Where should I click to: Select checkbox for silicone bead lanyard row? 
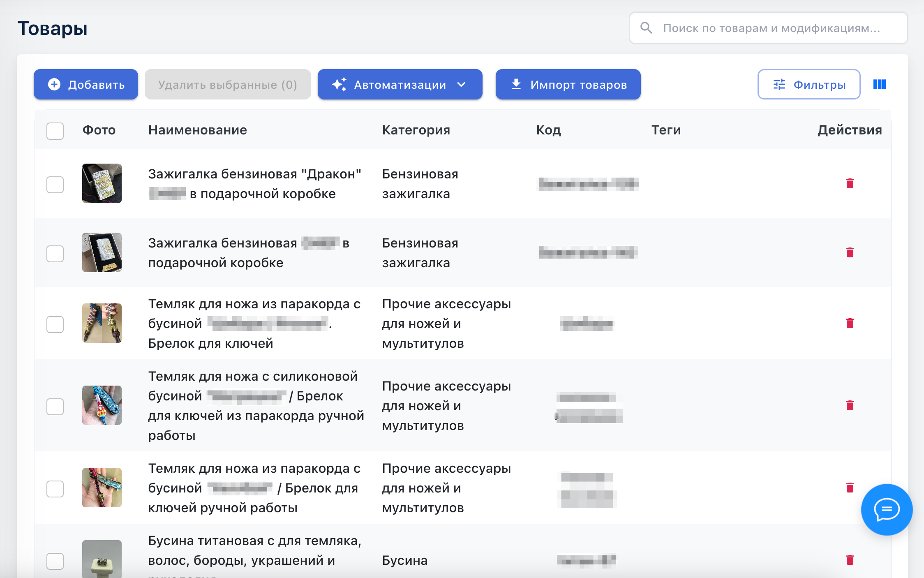(55, 407)
